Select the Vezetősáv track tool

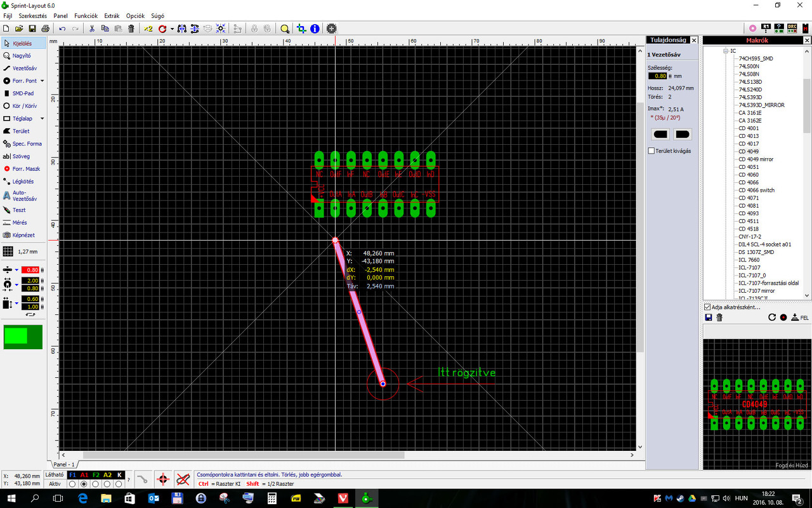pos(24,68)
